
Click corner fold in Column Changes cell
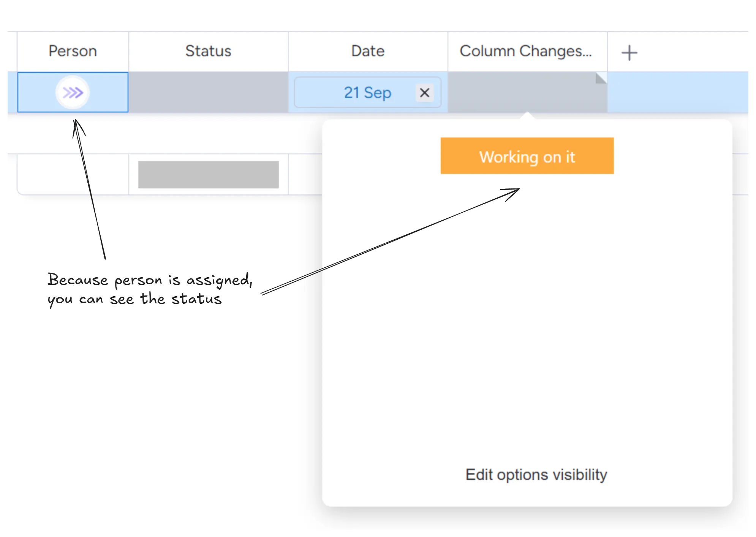[601, 77]
